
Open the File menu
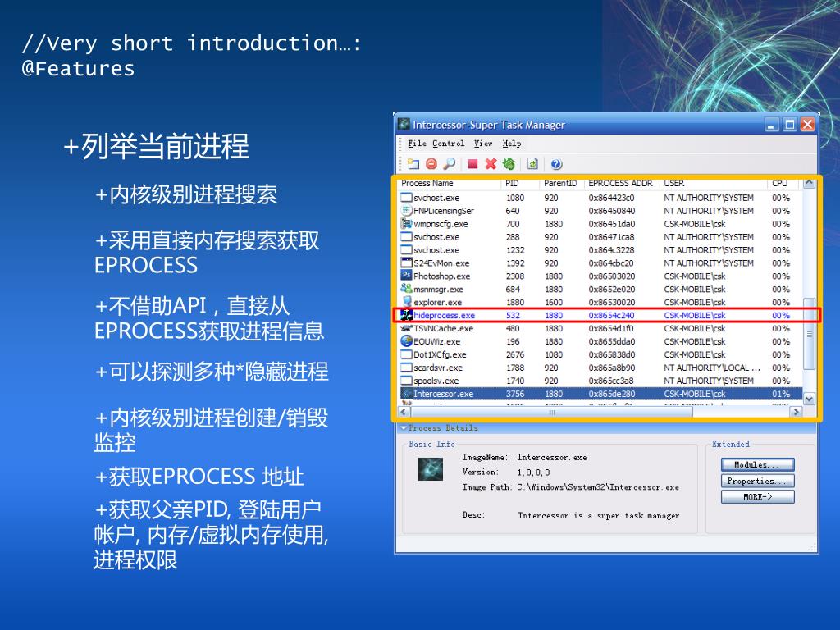point(417,144)
